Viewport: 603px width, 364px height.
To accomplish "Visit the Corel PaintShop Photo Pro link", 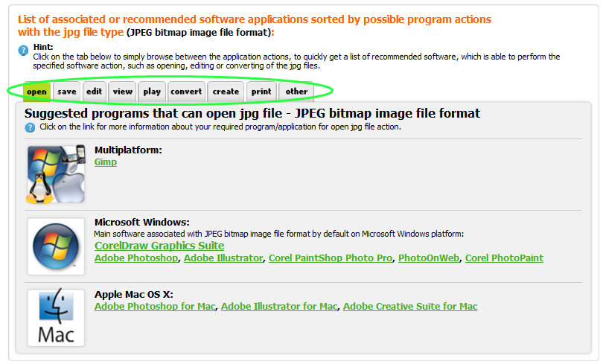I will coord(331,258).
